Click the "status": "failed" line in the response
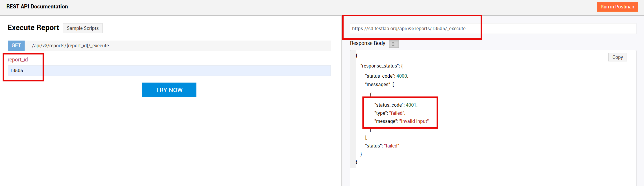Viewport: 644px width, 186px height. tap(382, 146)
